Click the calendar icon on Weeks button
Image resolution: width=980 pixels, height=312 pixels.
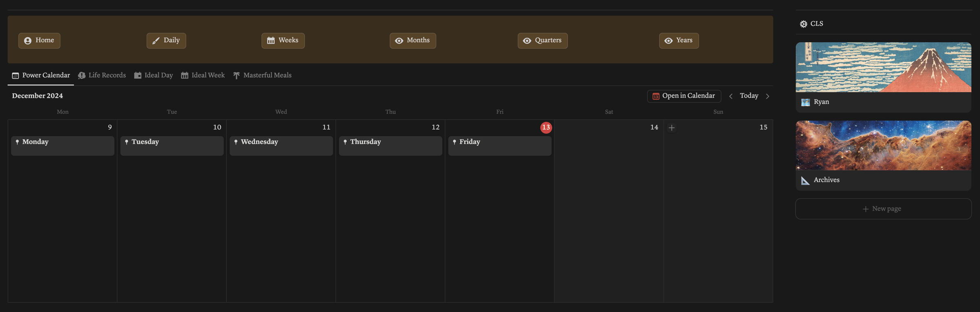coord(271,40)
